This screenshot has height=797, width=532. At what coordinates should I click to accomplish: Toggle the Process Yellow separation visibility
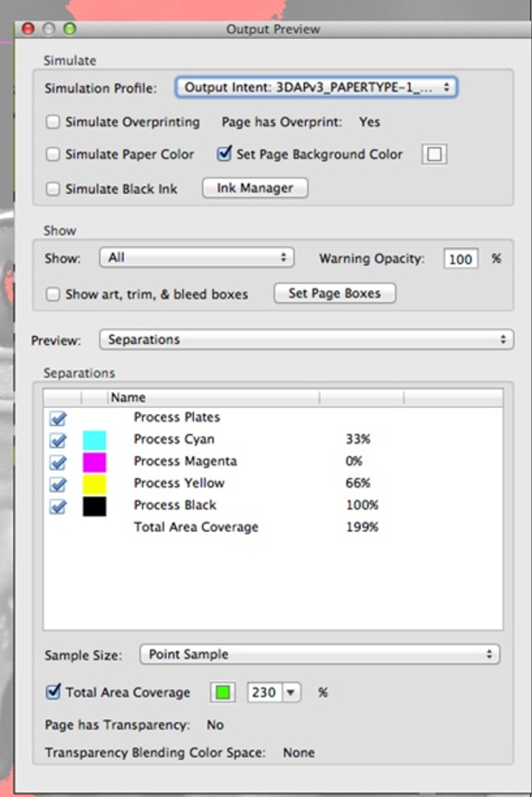coord(57,483)
